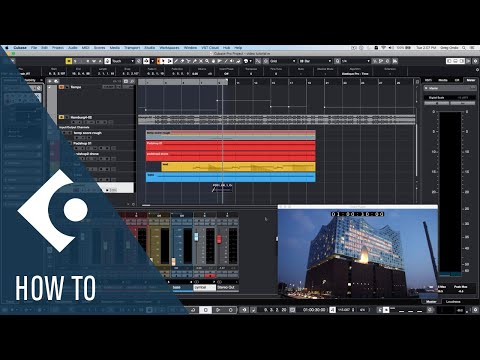Screen dimensions: 480x360
Task: Open the Color tool in toolbar
Action: pos(246,61)
